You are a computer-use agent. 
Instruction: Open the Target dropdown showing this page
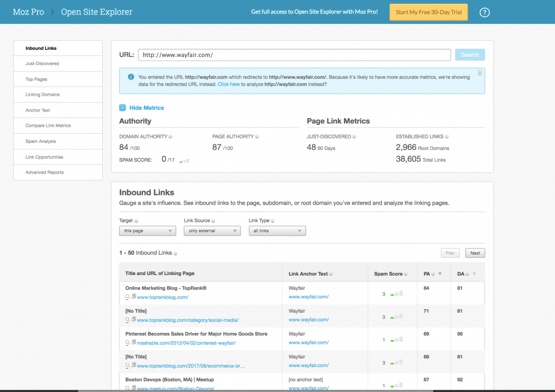147,231
